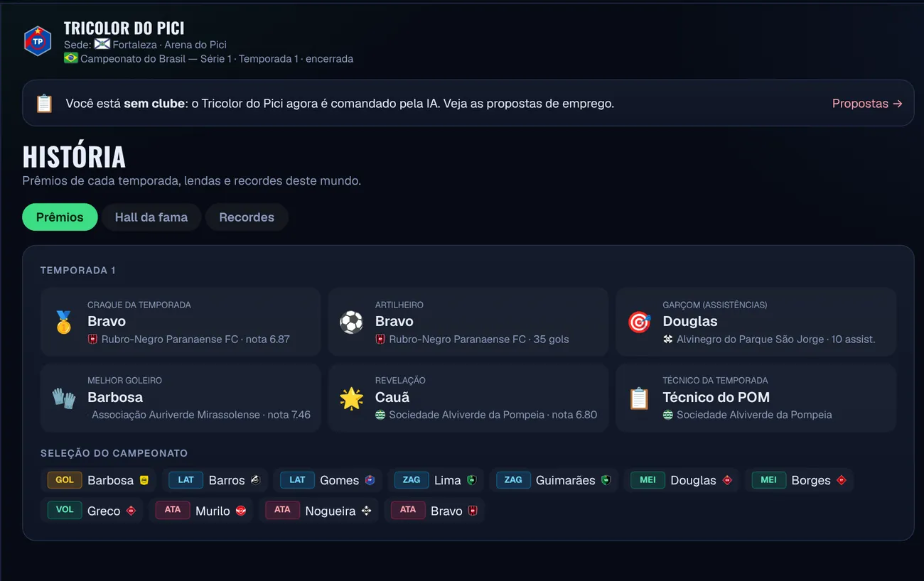The width and height of the screenshot is (924, 581).
Task: Select the ATA Murilo chip
Action: point(201,511)
